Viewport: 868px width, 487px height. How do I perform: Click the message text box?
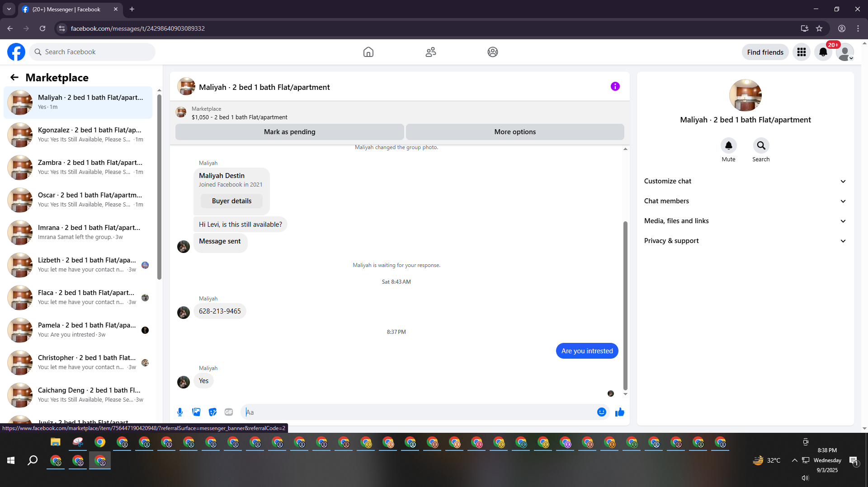coord(420,412)
